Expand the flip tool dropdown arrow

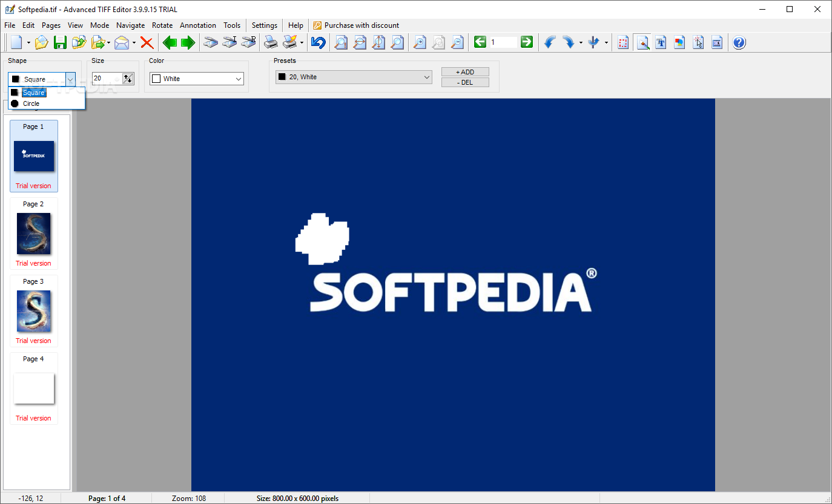(x=606, y=42)
